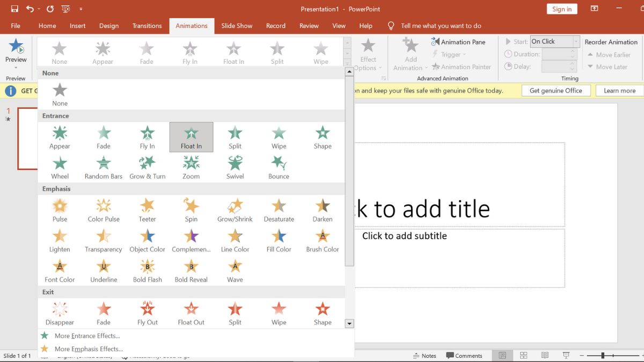The image size is (644, 362).
Task: Choose the Fly Out exit effect
Action: point(147,313)
